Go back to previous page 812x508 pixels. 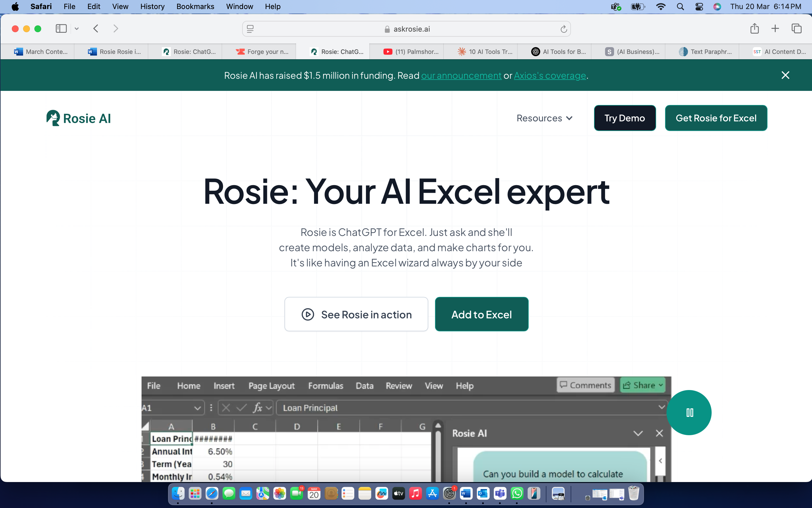point(96,29)
